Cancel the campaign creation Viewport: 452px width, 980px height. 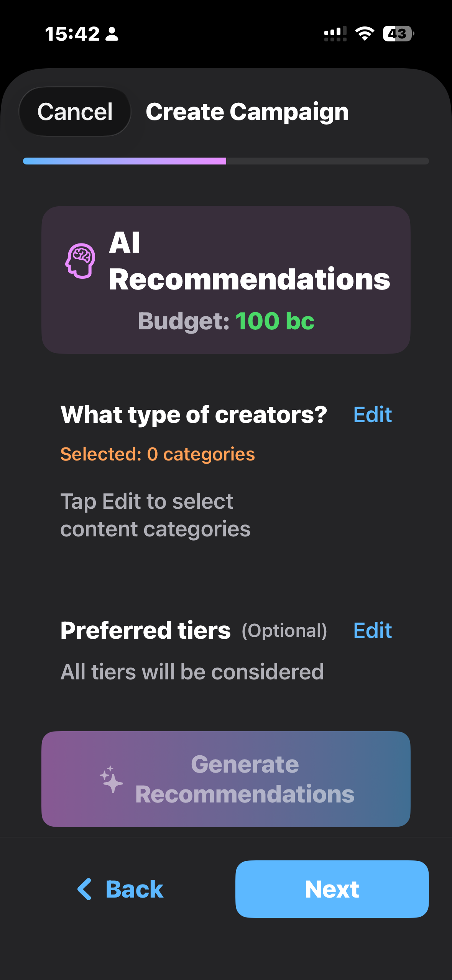(75, 112)
